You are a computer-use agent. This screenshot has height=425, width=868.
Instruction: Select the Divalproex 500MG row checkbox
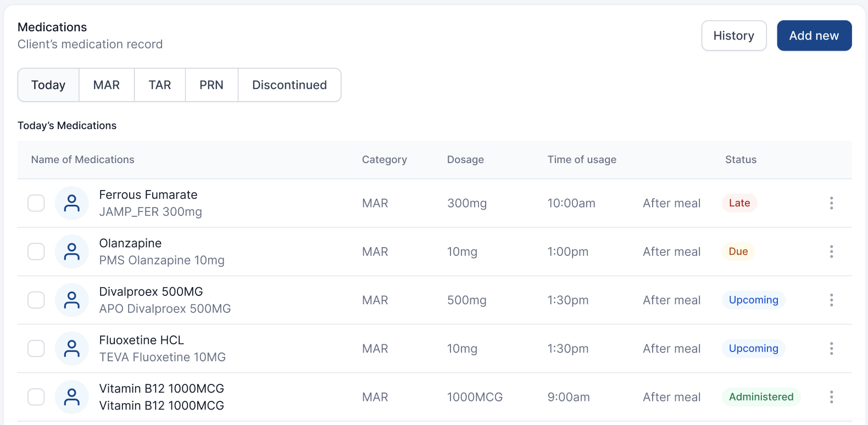click(36, 300)
